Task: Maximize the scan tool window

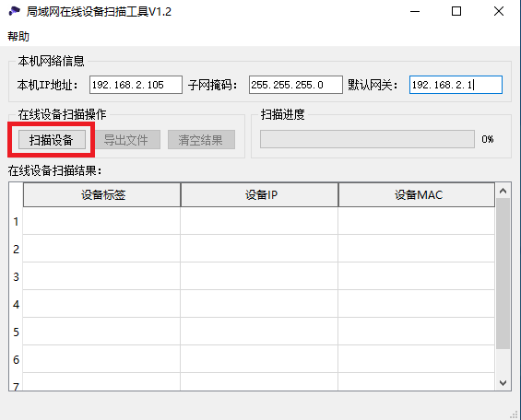Action: (x=456, y=11)
